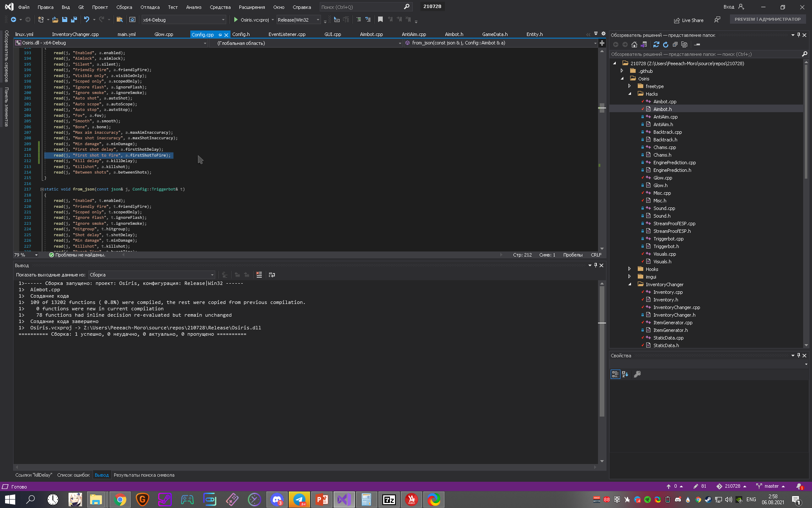Click the CRLF indicator in status bar
This screenshot has width=812, height=508.
pyautogui.click(x=596, y=254)
